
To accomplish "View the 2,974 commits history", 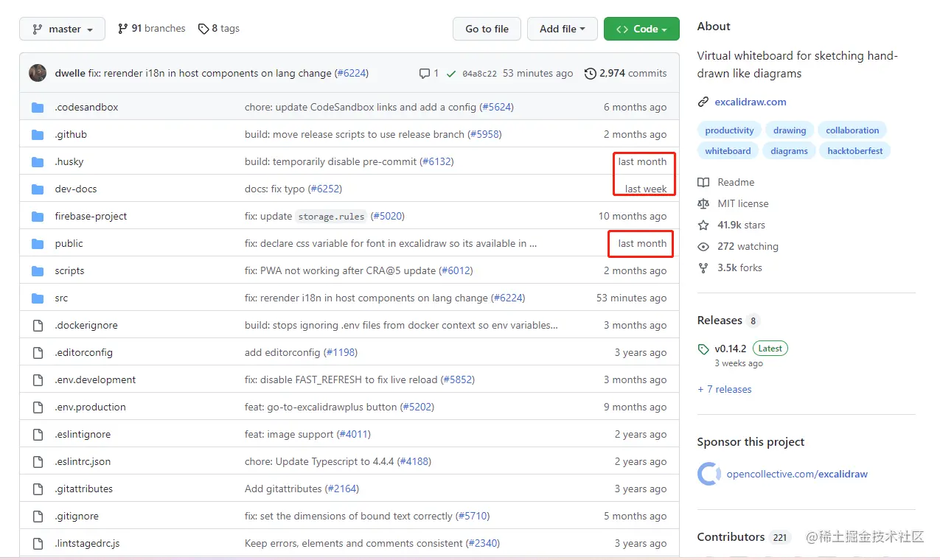I will point(626,74).
